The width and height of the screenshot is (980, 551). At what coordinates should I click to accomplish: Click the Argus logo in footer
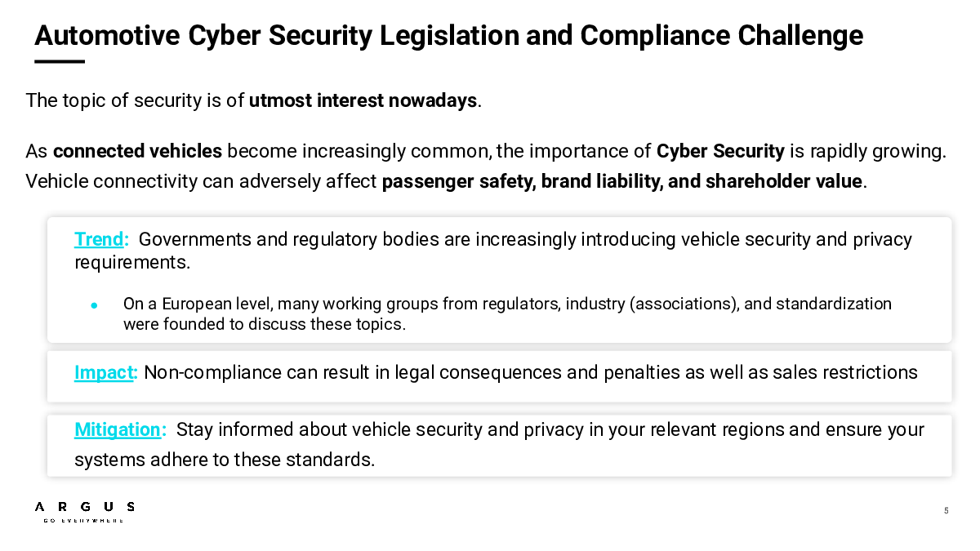pyautogui.click(x=85, y=512)
